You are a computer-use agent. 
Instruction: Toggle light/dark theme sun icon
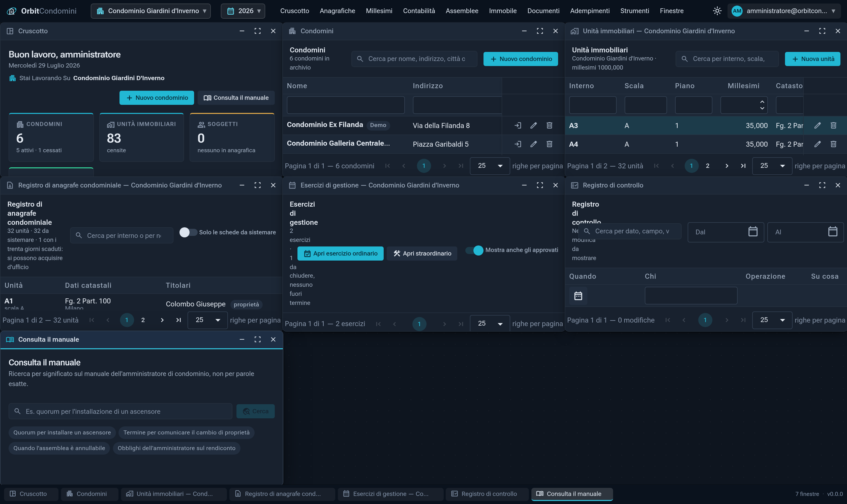pyautogui.click(x=717, y=11)
